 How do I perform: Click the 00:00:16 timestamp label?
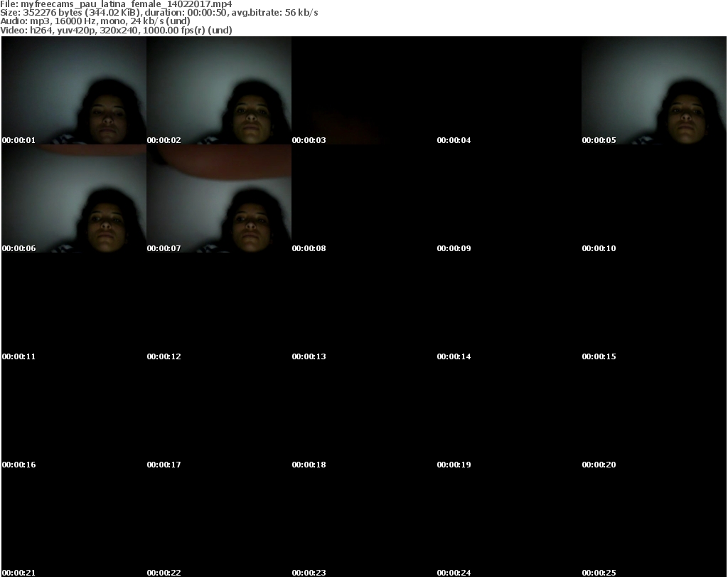coord(18,465)
